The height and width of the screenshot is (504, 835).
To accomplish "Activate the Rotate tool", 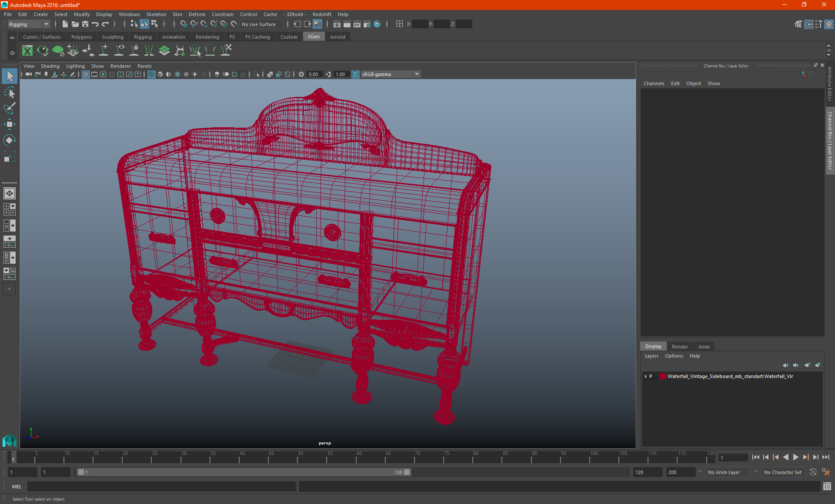I will point(9,140).
